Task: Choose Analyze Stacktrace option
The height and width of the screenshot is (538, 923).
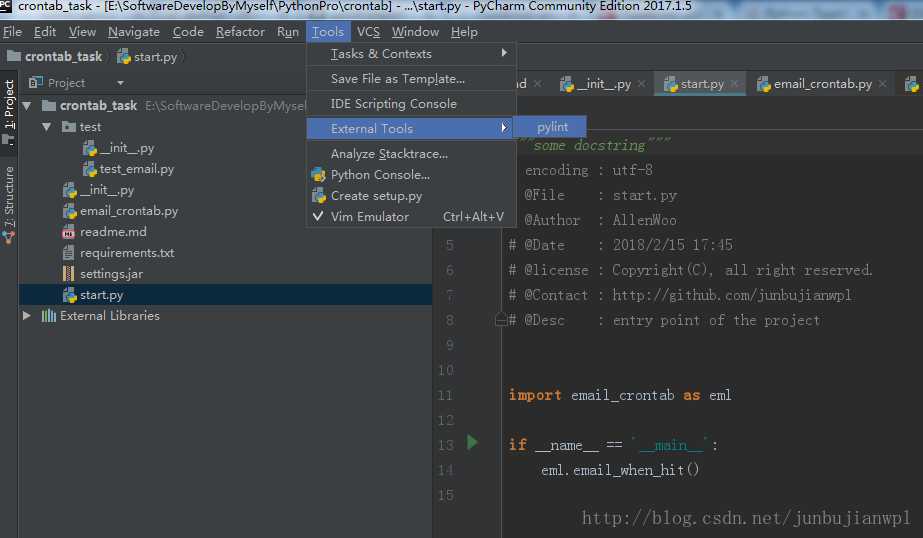Action: click(x=411, y=154)
